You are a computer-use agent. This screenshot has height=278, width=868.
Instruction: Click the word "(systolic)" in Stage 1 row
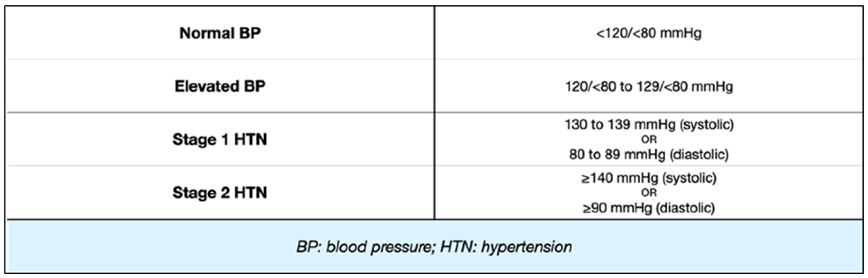pos(706,125)
